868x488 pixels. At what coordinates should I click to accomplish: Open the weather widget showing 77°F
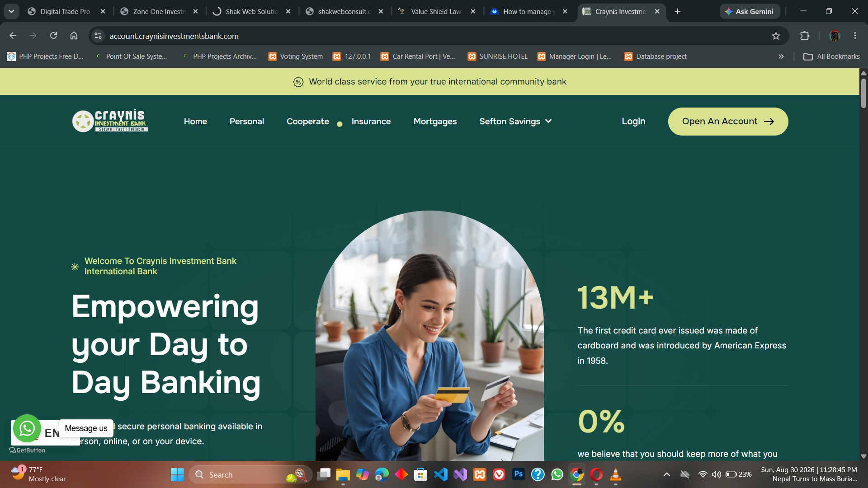[38, 474]
